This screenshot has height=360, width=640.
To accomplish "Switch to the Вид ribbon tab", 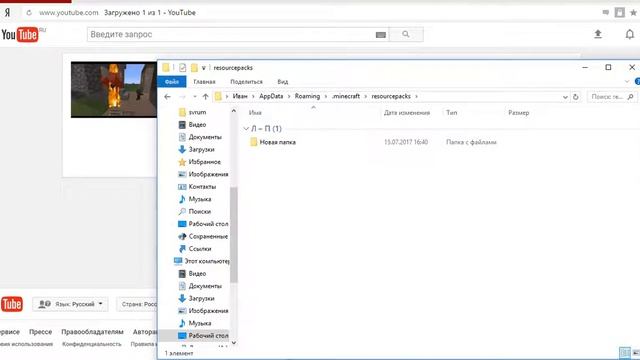I will click(x=282, y=82).
